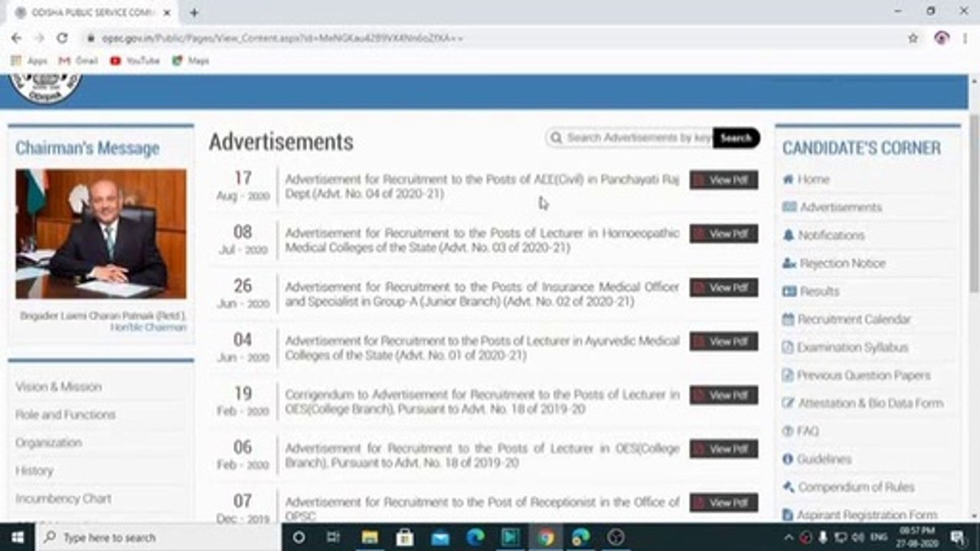This screenshot has height=551, width=980.
Task: Open Notifications in Candidate's Corner
Action: (823, 235)
